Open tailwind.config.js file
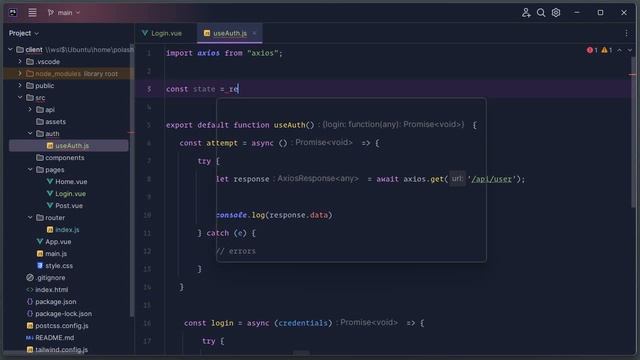Image resolution: width=640 pixels, height=360 pixels. coord(57,350)
